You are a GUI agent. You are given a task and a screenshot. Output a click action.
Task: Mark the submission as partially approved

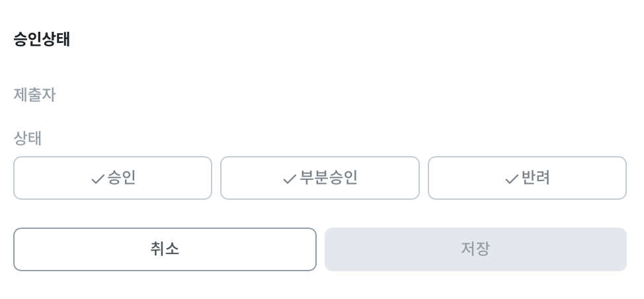320,178
